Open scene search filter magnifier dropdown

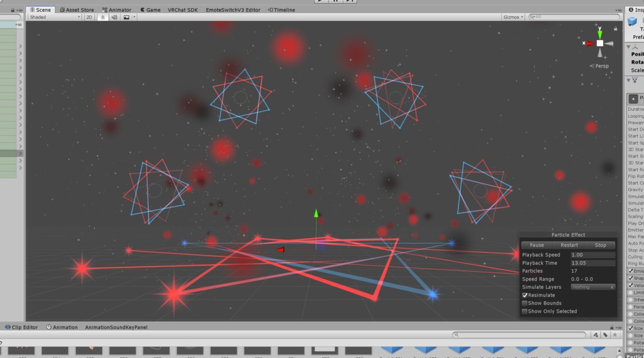click(532, 17)
